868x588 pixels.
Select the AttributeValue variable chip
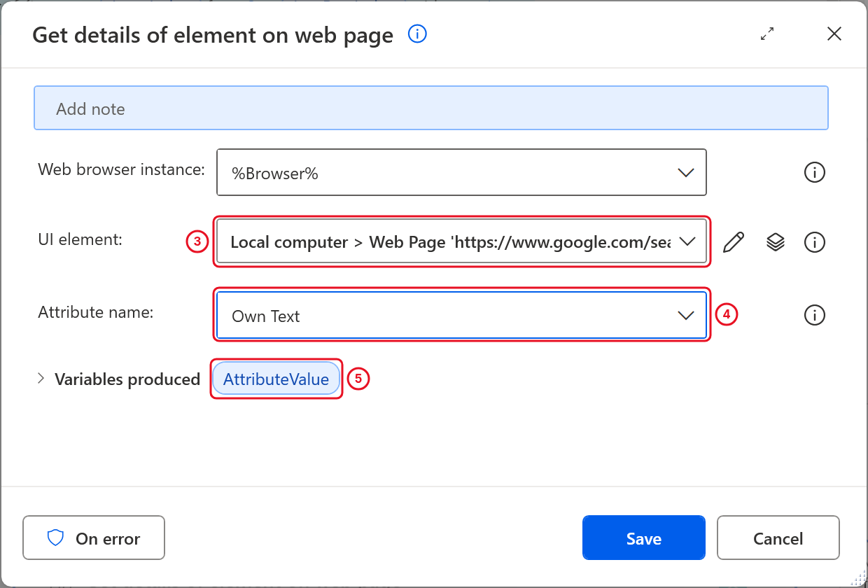tap(276, 379)
